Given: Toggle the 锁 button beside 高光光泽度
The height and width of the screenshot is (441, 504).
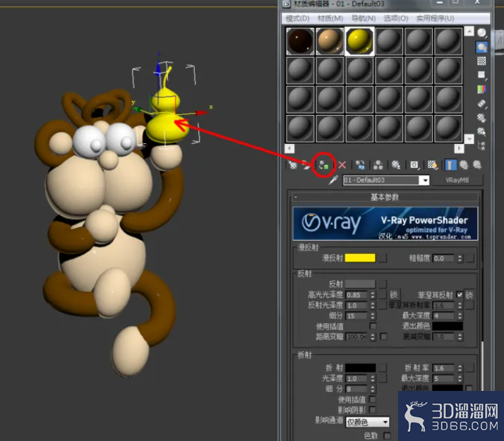Looking at the screenshot, I should pyautogui.click(x=393, y=294).
